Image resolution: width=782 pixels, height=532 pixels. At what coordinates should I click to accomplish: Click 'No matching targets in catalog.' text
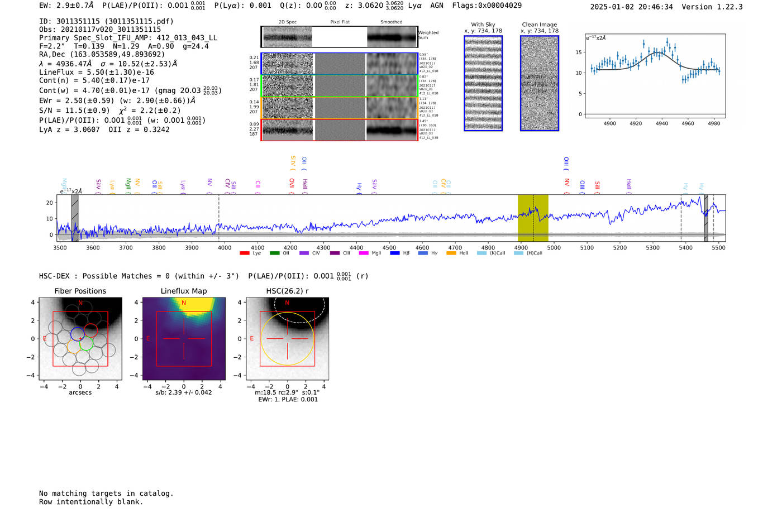tap(106, 493)
